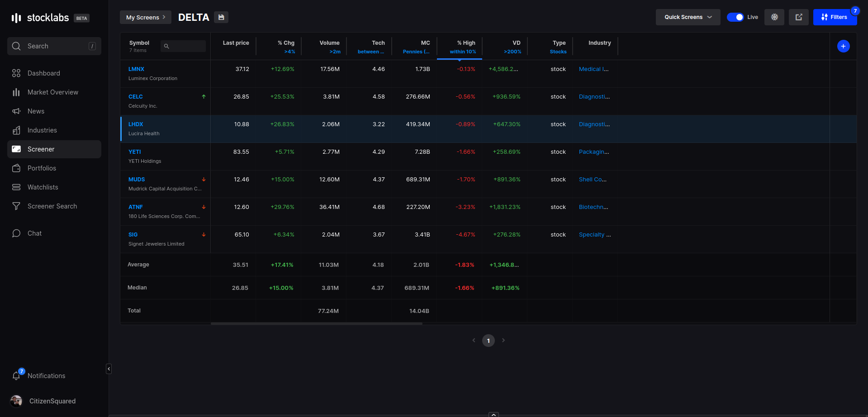Click the Portfolios briefcase icon
Screen dimensions: 868x417
16,168
